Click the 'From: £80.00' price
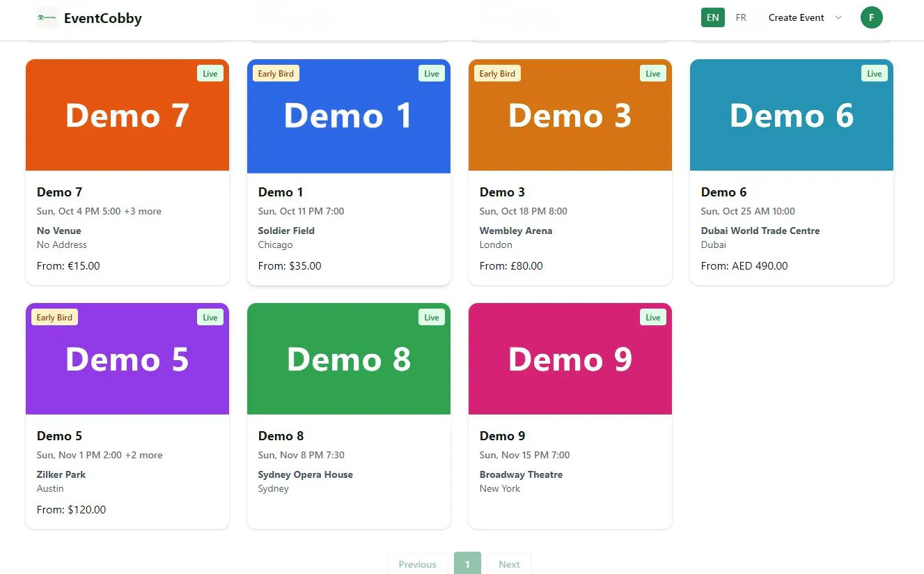Screen dimensions: 924x574 tap(511, 266)
